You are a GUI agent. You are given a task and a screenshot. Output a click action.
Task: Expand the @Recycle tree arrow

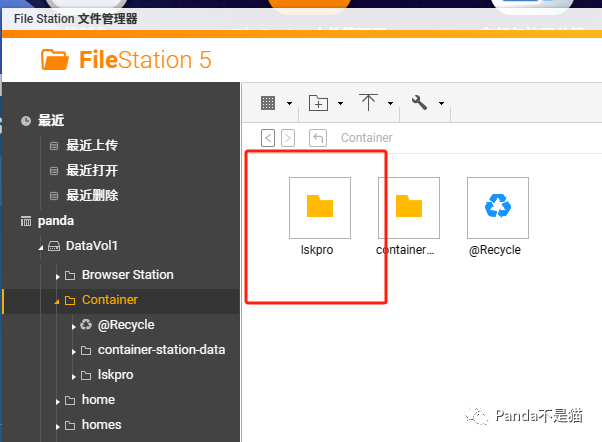[73, 326]
